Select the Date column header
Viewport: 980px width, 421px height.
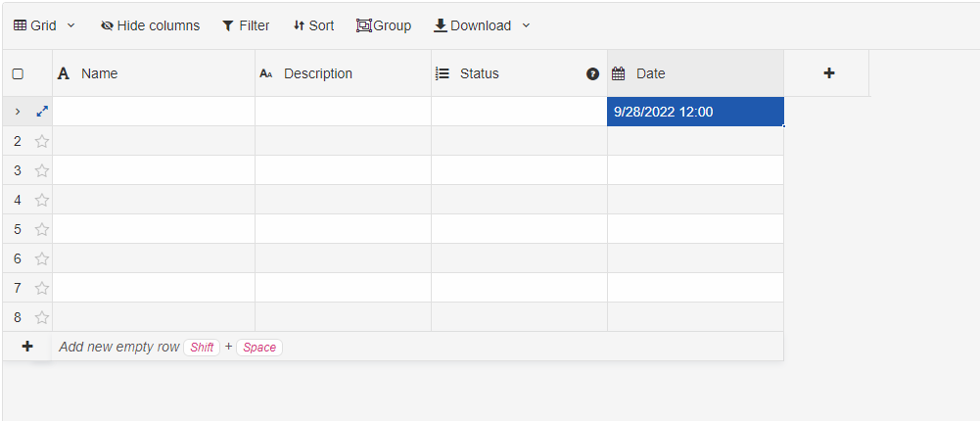pos(696,73)
